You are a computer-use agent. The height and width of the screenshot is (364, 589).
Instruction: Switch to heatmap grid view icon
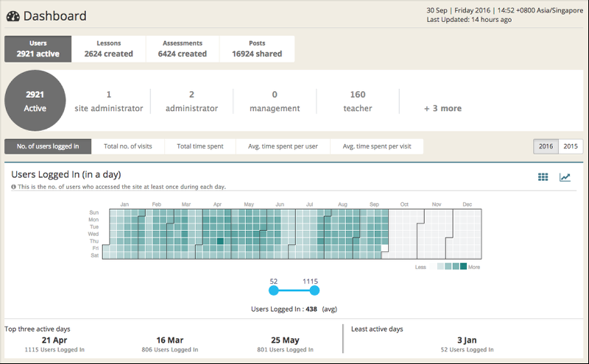tap(543, 176)
